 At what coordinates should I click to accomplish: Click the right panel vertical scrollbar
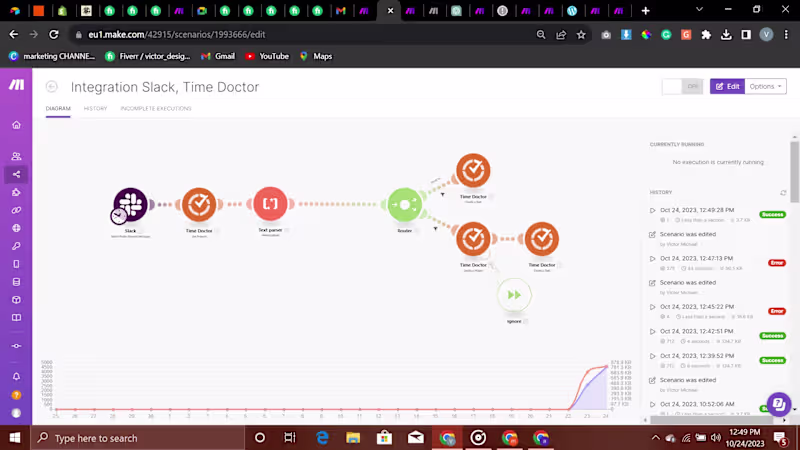pos(794,171)
